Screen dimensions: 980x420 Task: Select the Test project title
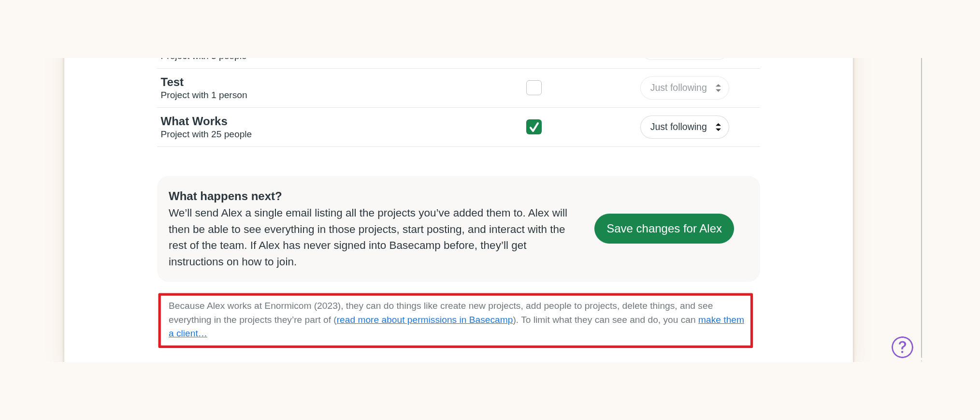(172, 82)
